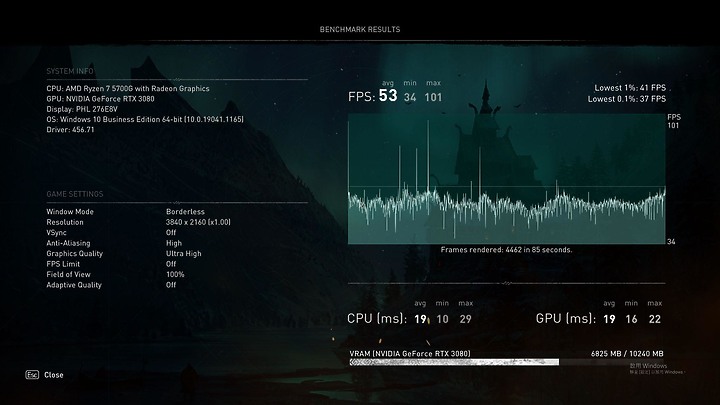Click the OS Windows 10 Business Edition line
The width and height of the screenshot is (720, 405).
click(x=145, y=119)
